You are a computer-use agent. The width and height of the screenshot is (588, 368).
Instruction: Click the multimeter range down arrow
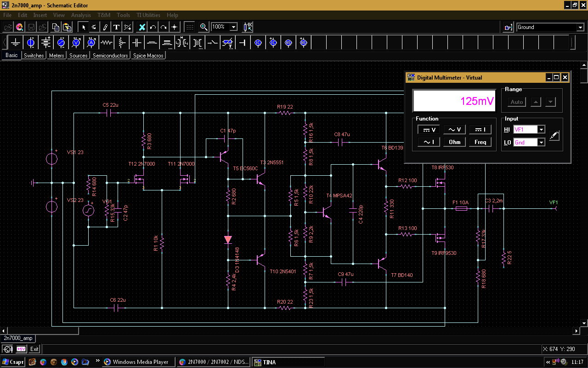coord(550,102)
